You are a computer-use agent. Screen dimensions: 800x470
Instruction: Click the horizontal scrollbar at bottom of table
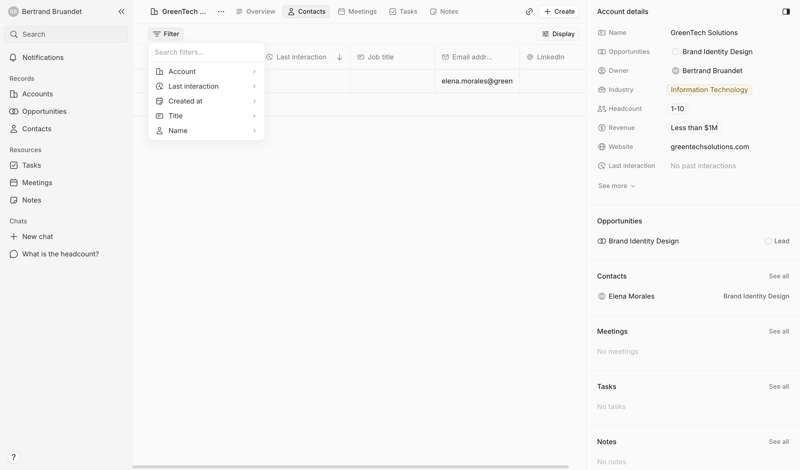351,466
